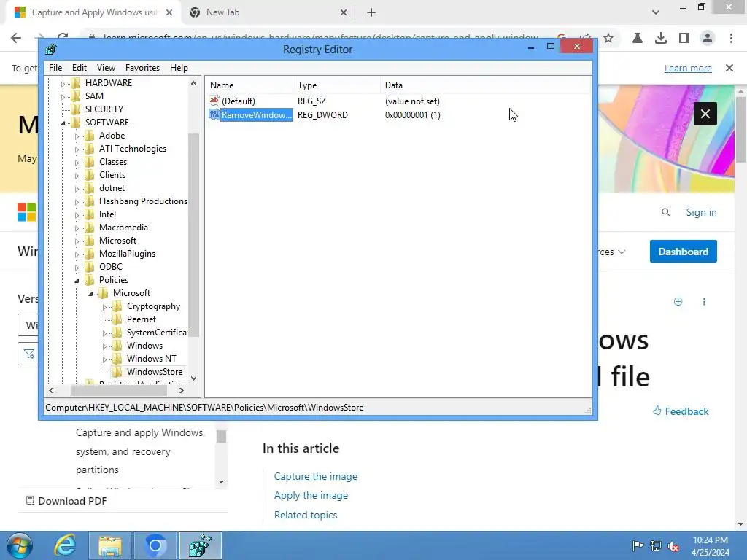Screen dimensions: 747x560
Task: Click the Sign in link
Action: (701, 212)
